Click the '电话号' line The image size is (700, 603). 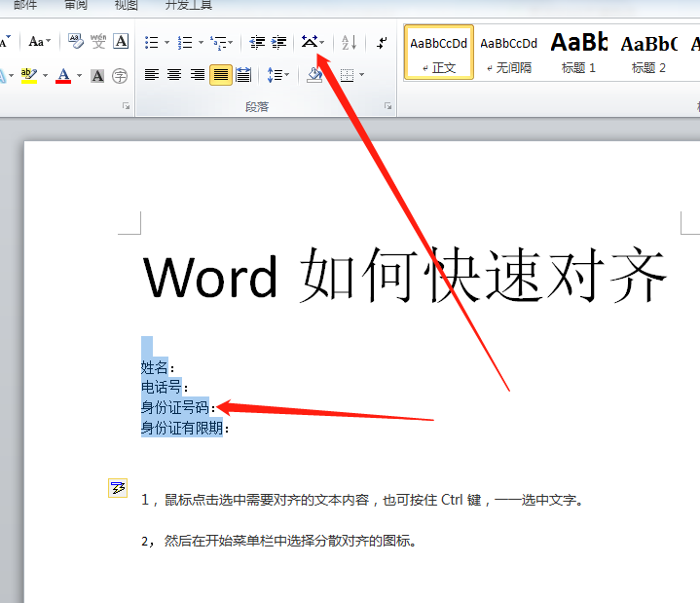coord(165,387)
